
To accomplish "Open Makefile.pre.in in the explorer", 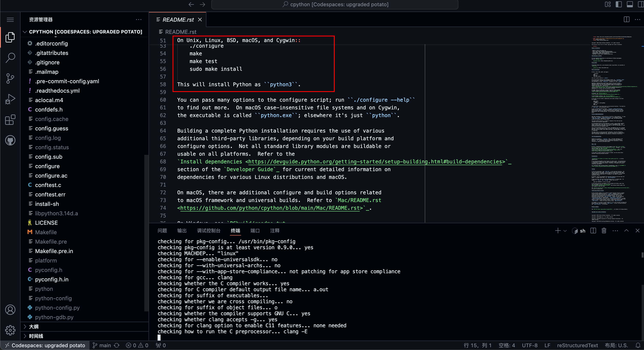I will coord(54,251).
